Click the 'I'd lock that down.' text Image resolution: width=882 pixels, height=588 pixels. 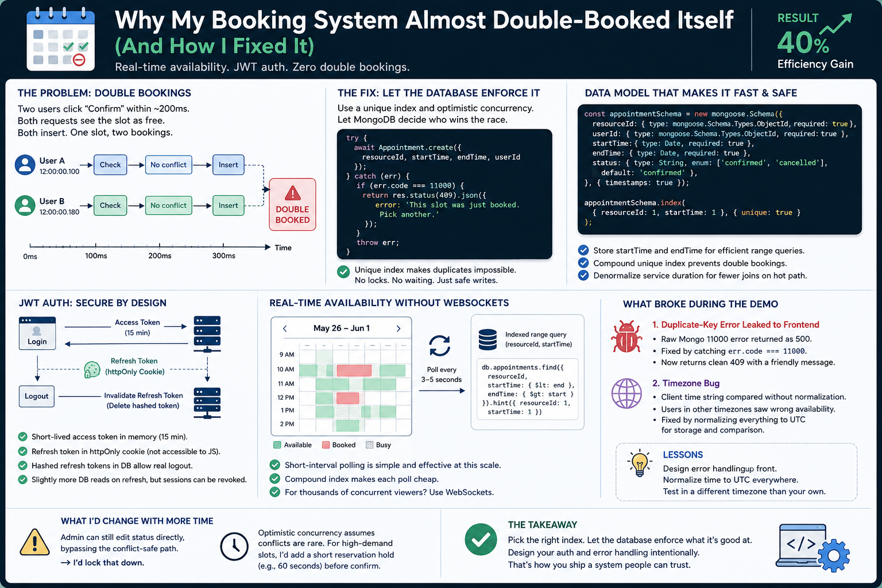tap(109, 563)
